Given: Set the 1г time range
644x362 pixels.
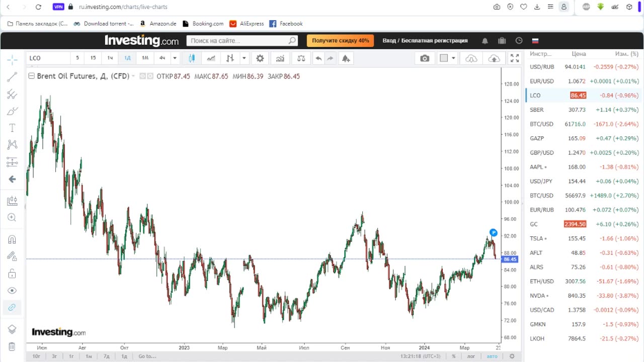Looking at the screenshot, I should (x=71, y=356).
